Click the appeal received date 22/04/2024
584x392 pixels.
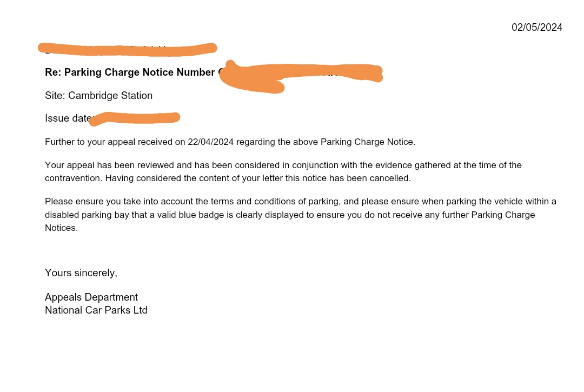click(x=210, y=142)
